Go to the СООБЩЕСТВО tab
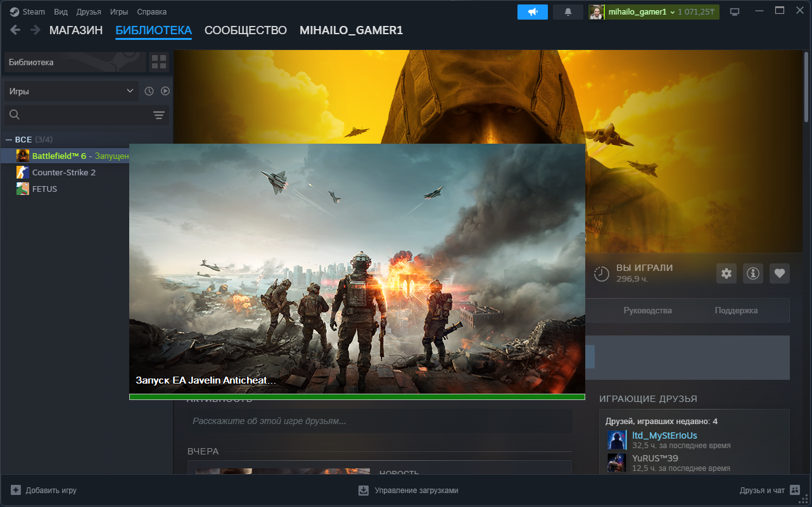Screen dimensions: 812x507 [246, 30]
